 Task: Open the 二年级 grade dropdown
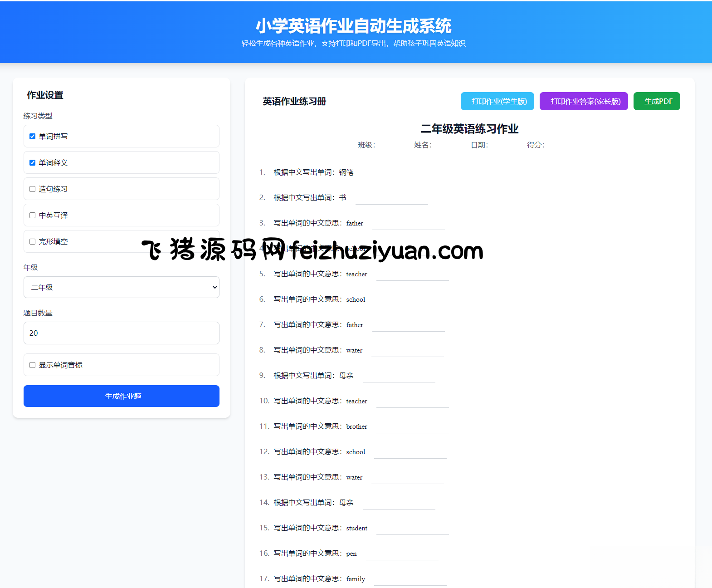click(x=122, y=287)
